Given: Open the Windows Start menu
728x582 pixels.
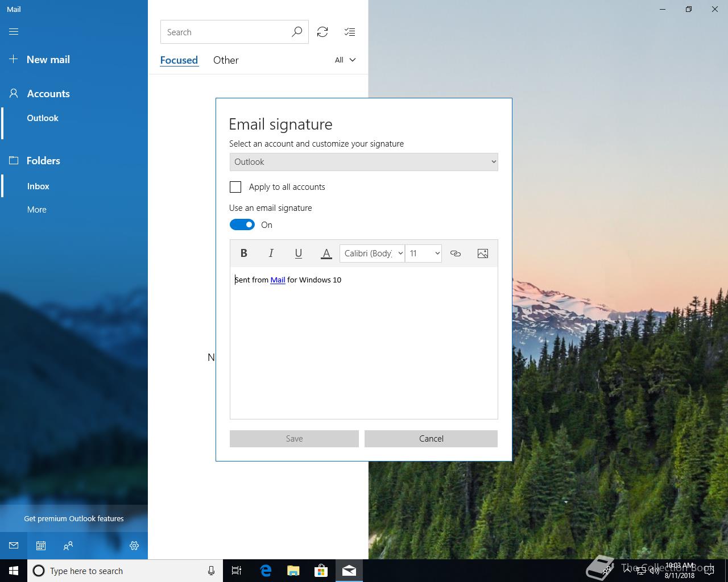Looking at the screenshot, I should [x=14, y=571].
